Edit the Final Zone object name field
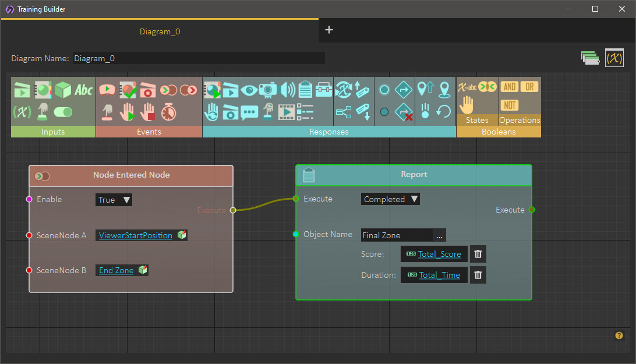 click(x=397, y=235)
